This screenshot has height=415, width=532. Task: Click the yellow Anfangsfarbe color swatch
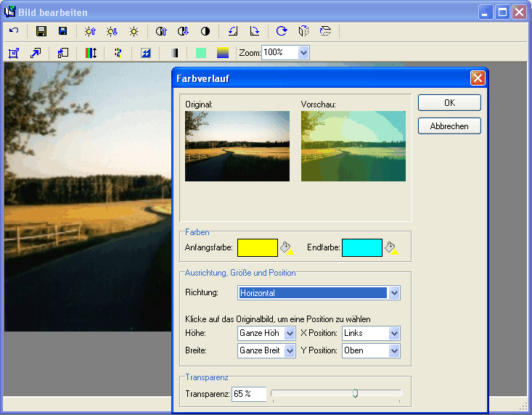pos(258,248)
